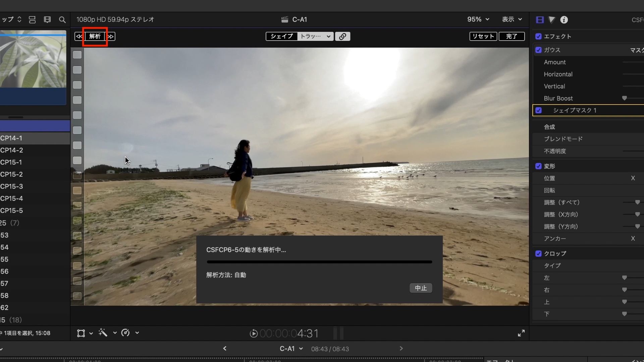Select the CP15-3 clip in the list
644x362 pixels.
click(12, 186)
